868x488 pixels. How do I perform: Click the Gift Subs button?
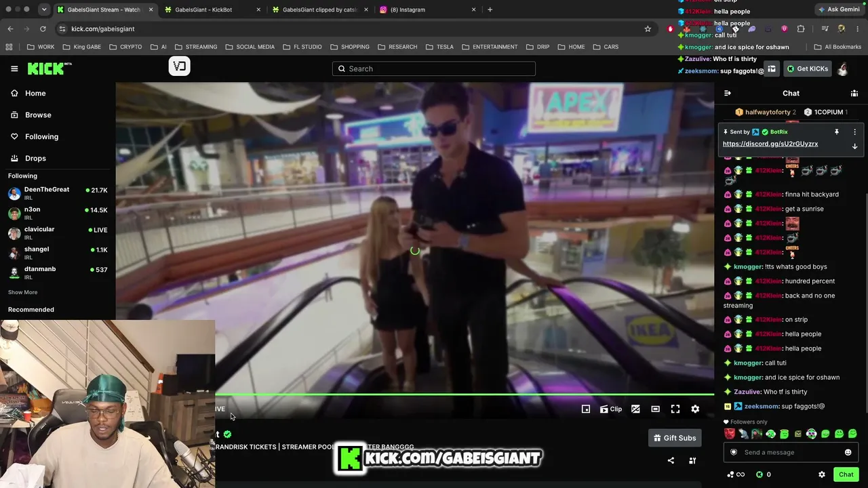(675, 438)
